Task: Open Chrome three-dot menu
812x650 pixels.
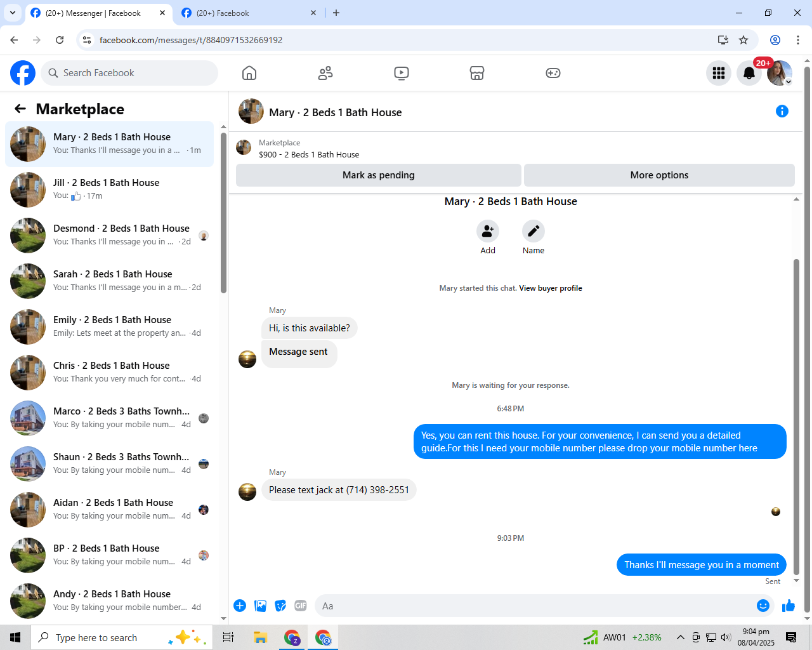Action: point(798,40)
